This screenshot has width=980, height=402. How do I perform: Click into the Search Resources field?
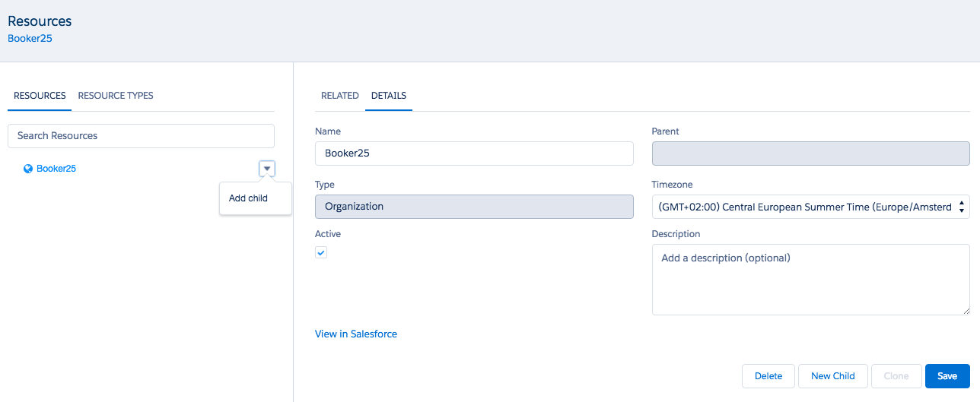click(141, 136)
